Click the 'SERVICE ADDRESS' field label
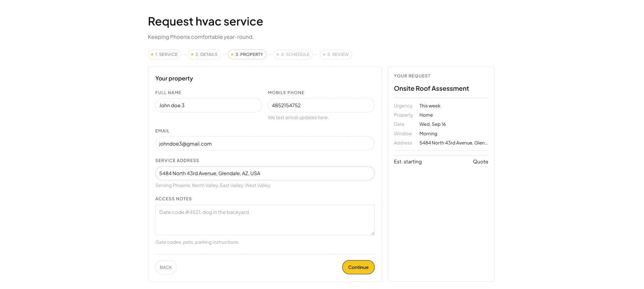This screenshot has width=644, height=289. (x=177, y=161)
